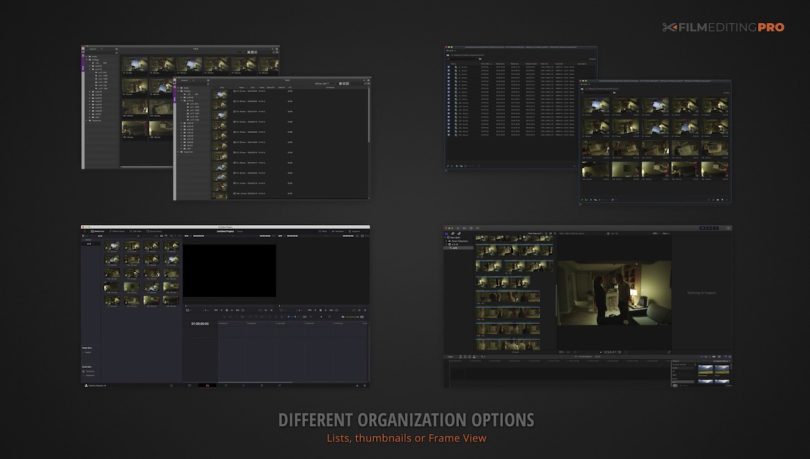The image size is (810, 459).
Task: Toggle the Inspector button in Resolve toolbar
Action: (354, 231)
